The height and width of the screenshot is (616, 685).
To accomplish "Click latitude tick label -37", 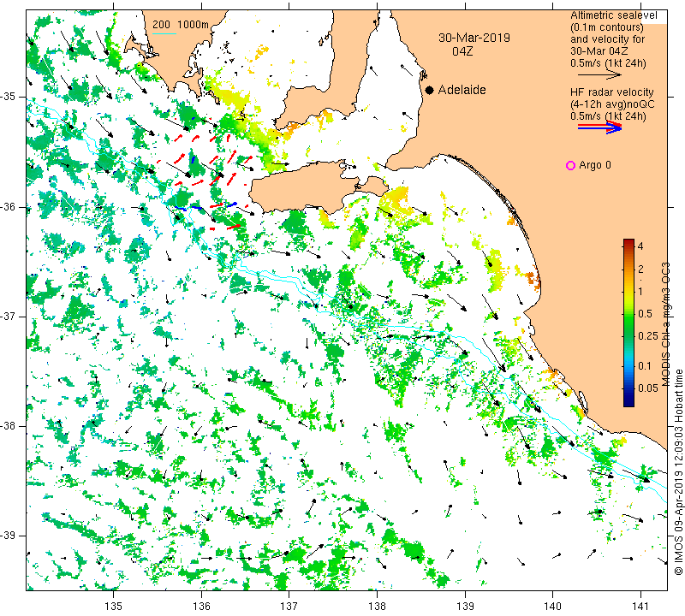I will tap(8, 316).
